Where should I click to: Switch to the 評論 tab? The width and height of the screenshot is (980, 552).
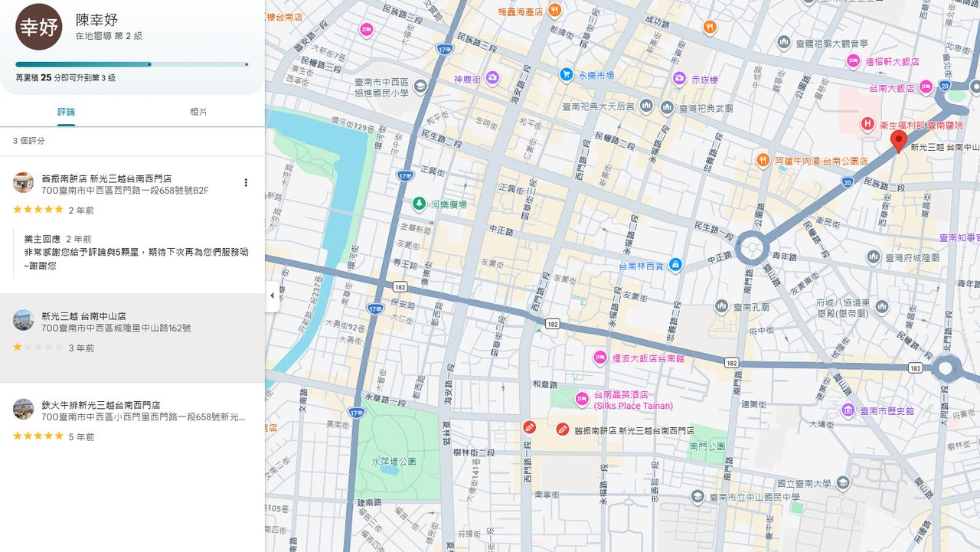tap(67, 112)
